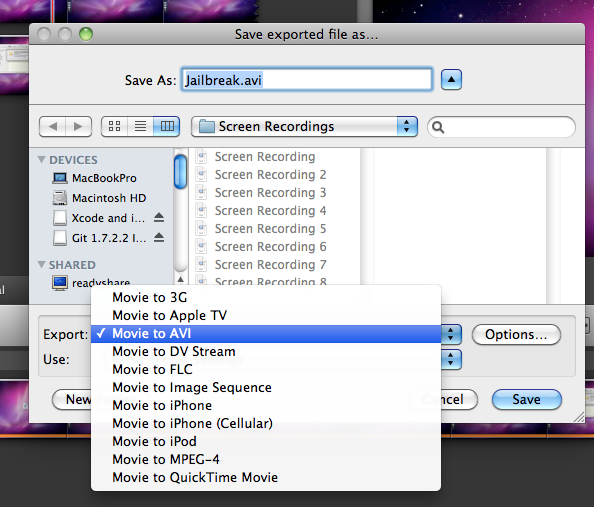Screen dimensions: 594x507
Task: Collapse the SHARED sidebar section
Action: tap(42, 264)
